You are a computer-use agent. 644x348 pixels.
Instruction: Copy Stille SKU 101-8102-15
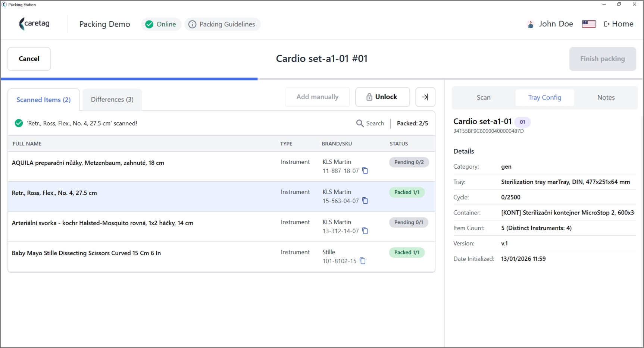point(363,261)
